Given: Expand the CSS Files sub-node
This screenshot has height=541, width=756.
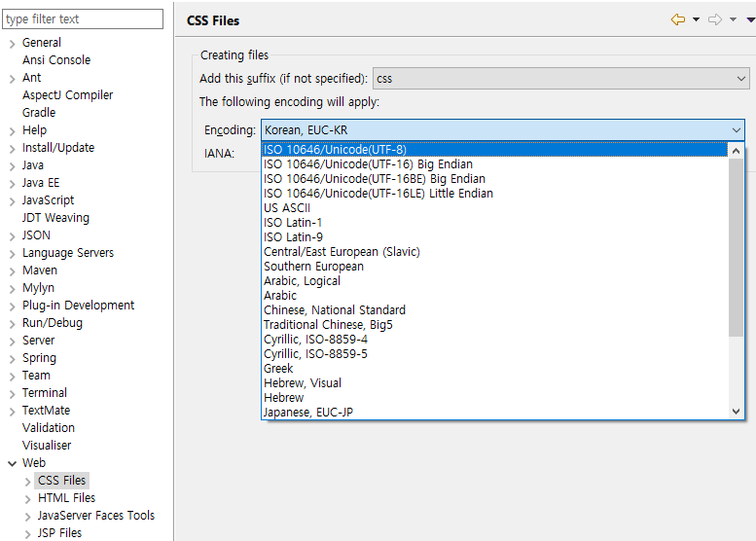Looking at the screenshot, I should [28, 482].
